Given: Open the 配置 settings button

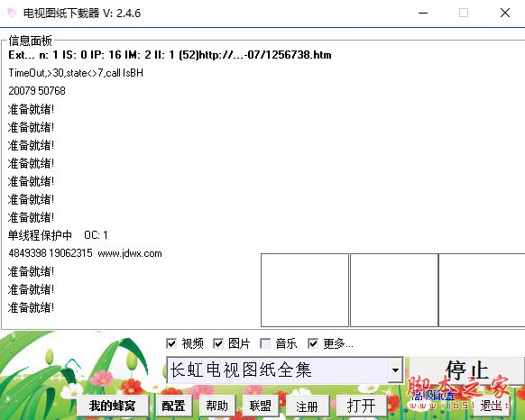Looking at the screenshot, I should tap(173, 406).
